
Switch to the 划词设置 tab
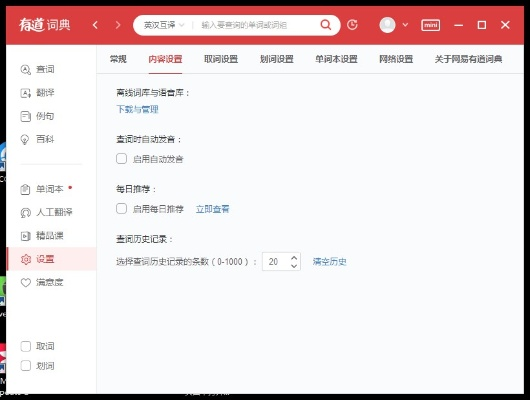tap(276, 59)
